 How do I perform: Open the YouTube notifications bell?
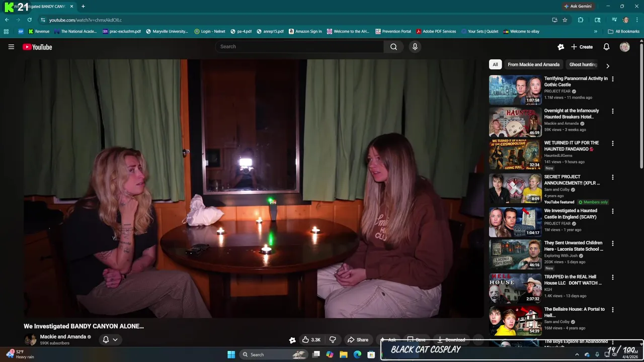(x=606, y=47)
